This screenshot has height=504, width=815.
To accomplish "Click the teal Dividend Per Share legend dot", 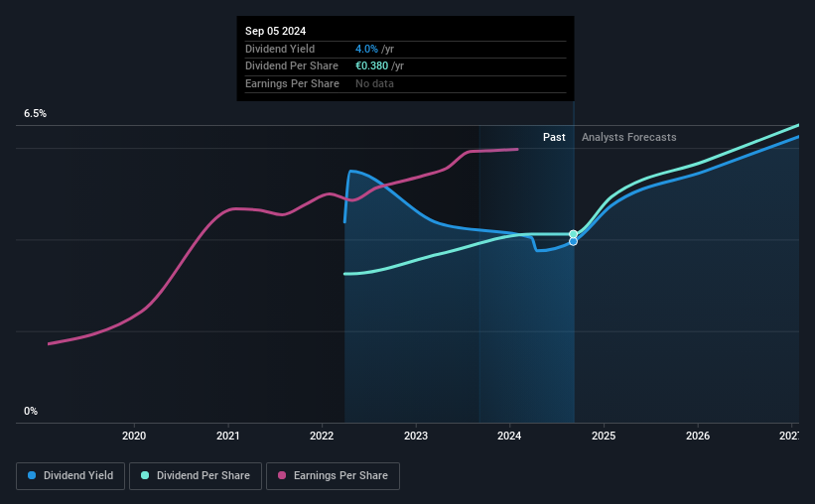I will click(x=145, y=475).
